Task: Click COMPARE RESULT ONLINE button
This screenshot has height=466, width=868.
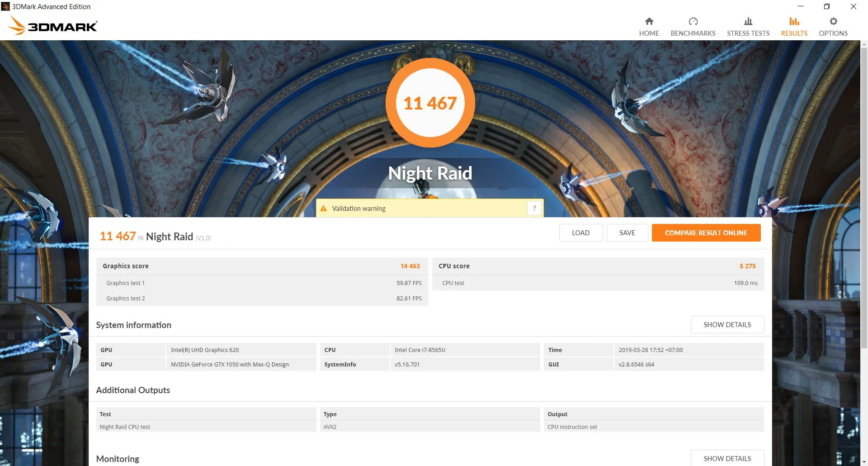Action: coord(706,233)
